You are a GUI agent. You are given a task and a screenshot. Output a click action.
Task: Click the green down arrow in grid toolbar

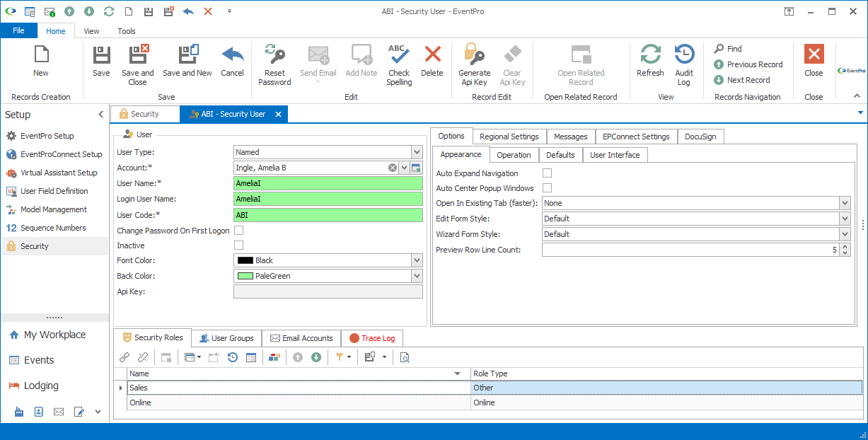pyautogui.click(x=316, y=357)
